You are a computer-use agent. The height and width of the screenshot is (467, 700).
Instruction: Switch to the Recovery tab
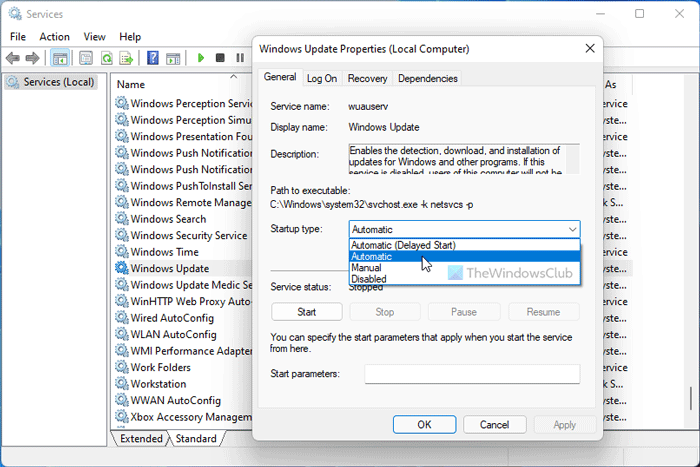click(367, 79)
